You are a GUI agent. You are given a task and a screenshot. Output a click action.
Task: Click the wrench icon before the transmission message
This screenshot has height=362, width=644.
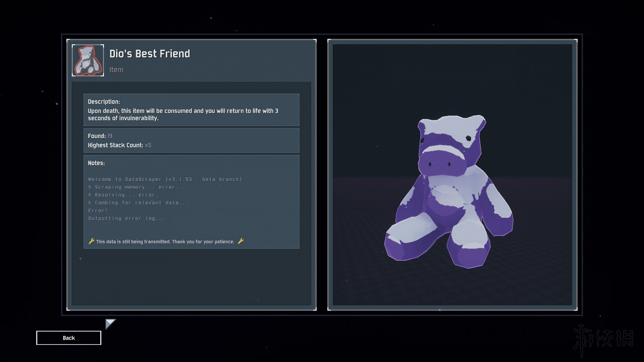(91, 241)
